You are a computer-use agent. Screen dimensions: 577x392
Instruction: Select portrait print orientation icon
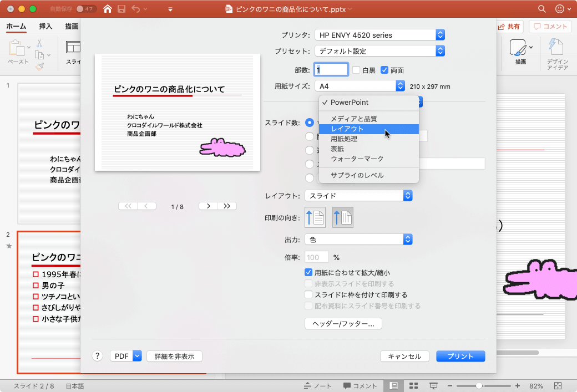[x=315, y=217]
